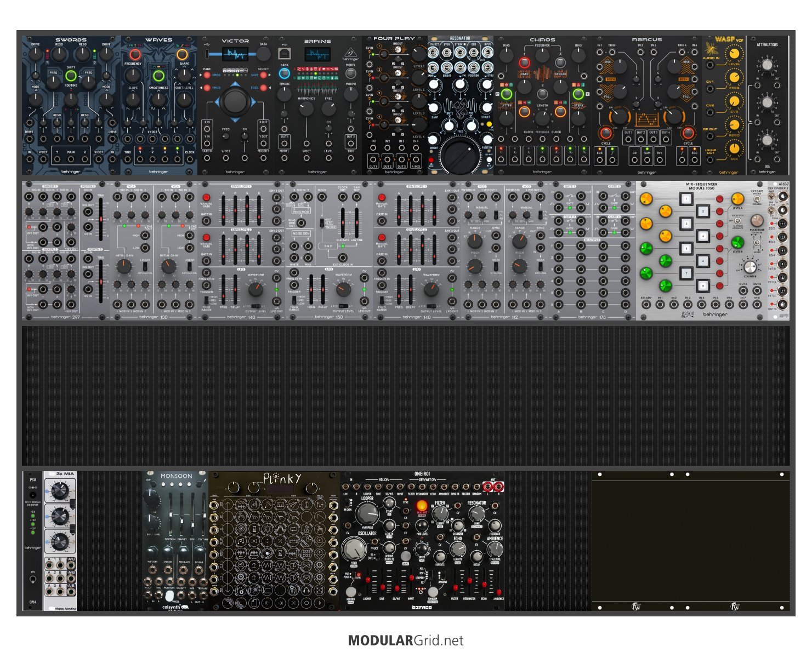The width and height of the screenshot is (812, 652).
Task: Flip the IN GAIN switch on Oneiroi
Action: click(x=348, y=503)
